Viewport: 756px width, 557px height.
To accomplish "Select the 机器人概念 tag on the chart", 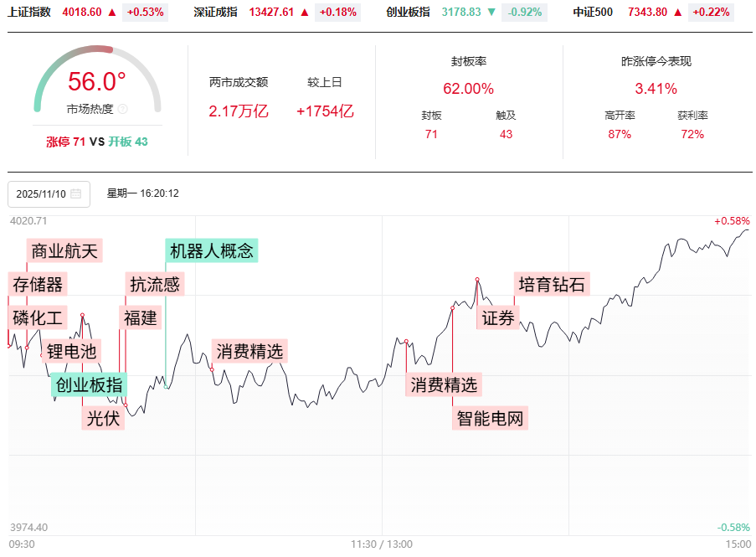I will coord(213,249).
